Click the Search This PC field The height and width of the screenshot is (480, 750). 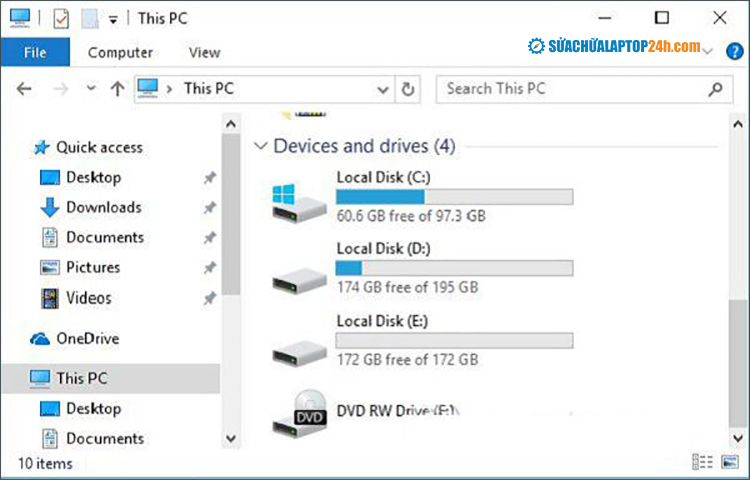pos(584,89)
